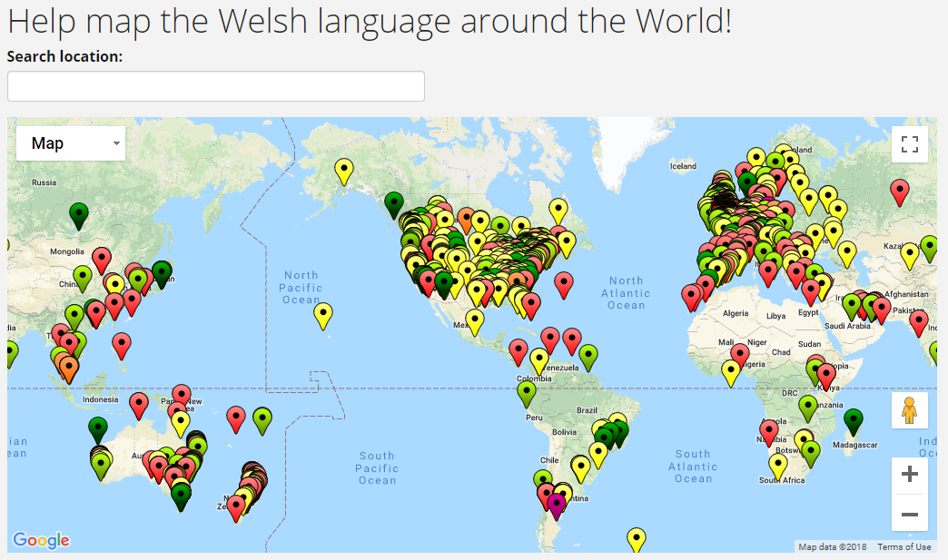
Task: Click the purple marker in Argentina
Action: tap(557, 503)
